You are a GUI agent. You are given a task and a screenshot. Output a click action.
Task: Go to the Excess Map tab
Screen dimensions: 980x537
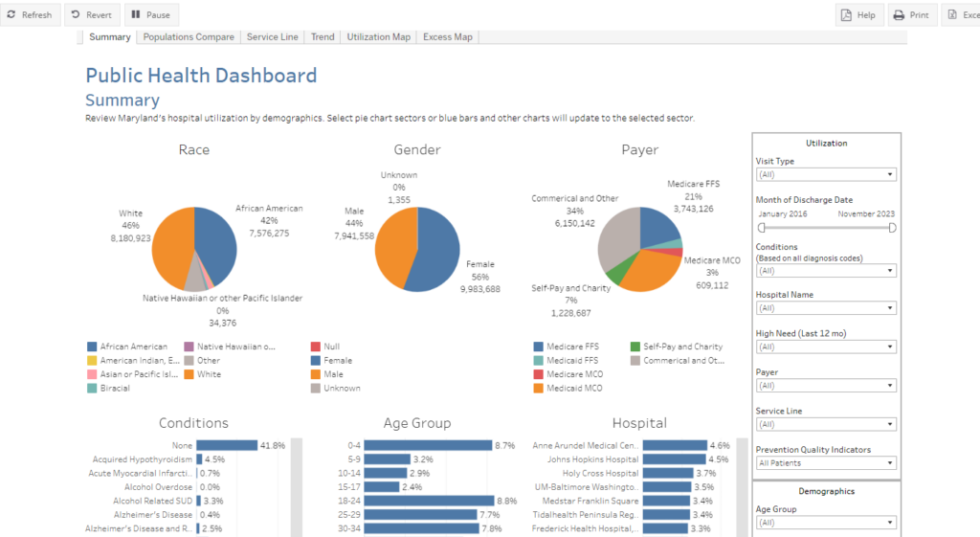pyautogui.click(x=448, y=37)
